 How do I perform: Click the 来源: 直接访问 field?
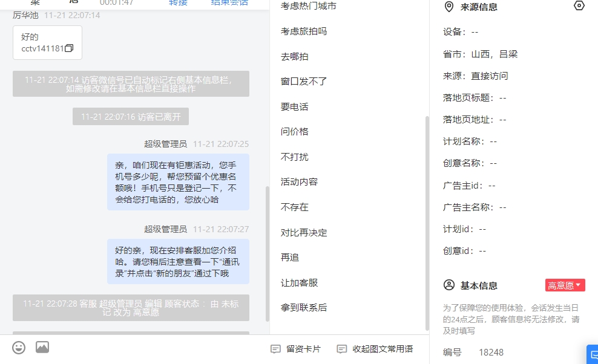[475, 76]
